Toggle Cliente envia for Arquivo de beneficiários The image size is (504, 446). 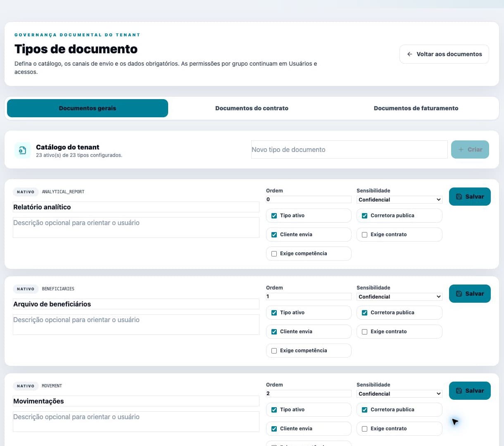[x=274, y=332]
